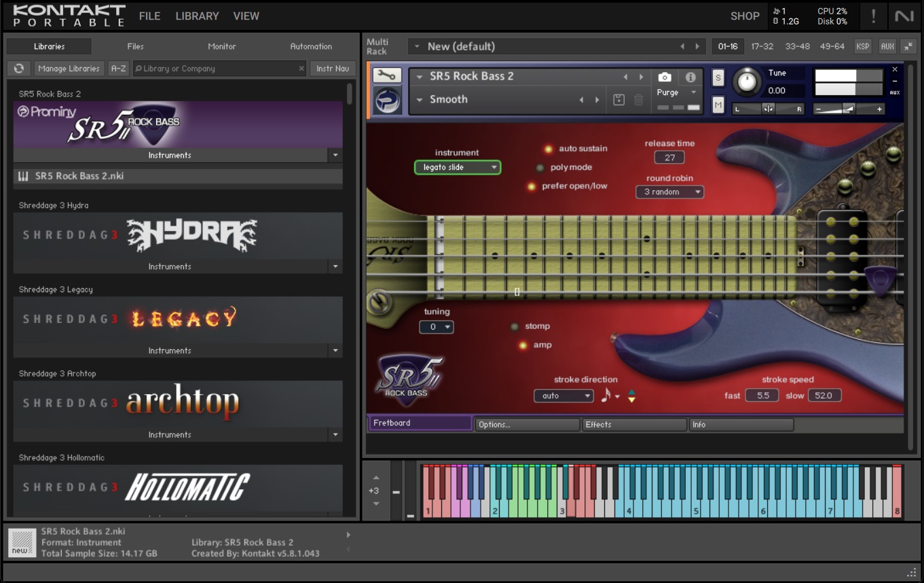The height and width of the screenshot is (583, 924).
Task: Click the Tune knob
Action: point(746,82)
